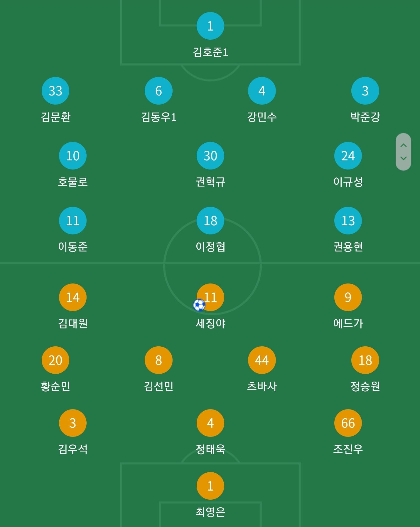
Task: Open blue number 4 강민수 circle
Action: coord(262,91)
